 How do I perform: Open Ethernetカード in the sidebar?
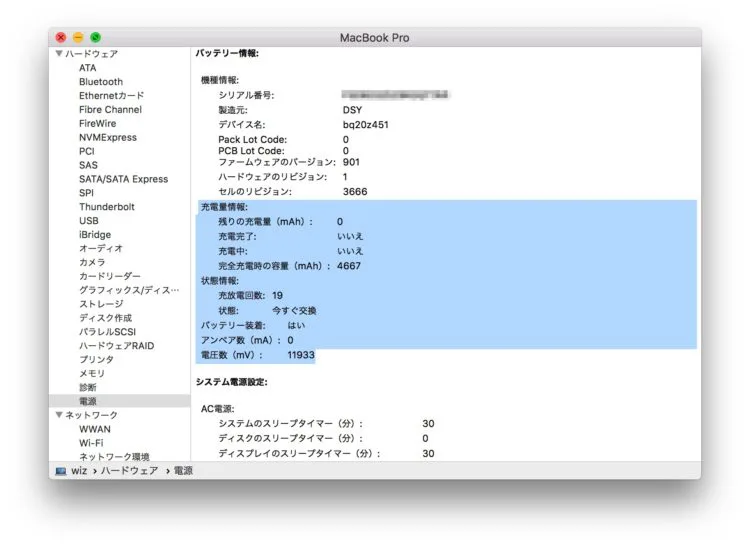click(x=111, y=96)
